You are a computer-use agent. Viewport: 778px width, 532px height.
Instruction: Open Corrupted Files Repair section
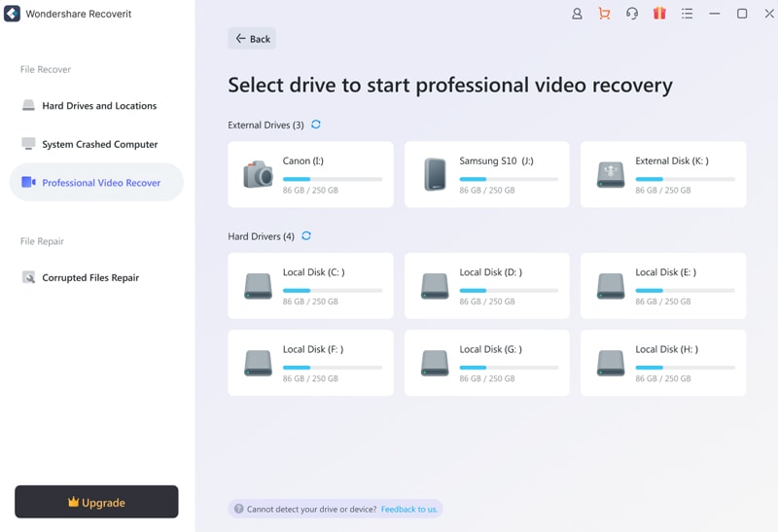[96, 277]
